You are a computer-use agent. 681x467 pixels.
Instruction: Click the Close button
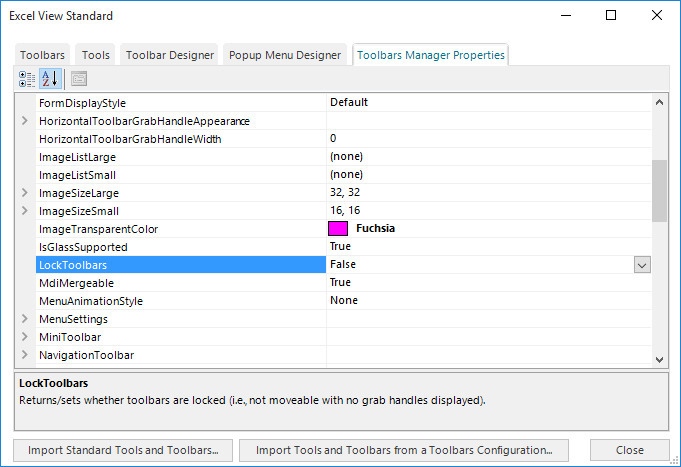pyautogui.click(x=629, y=450)
